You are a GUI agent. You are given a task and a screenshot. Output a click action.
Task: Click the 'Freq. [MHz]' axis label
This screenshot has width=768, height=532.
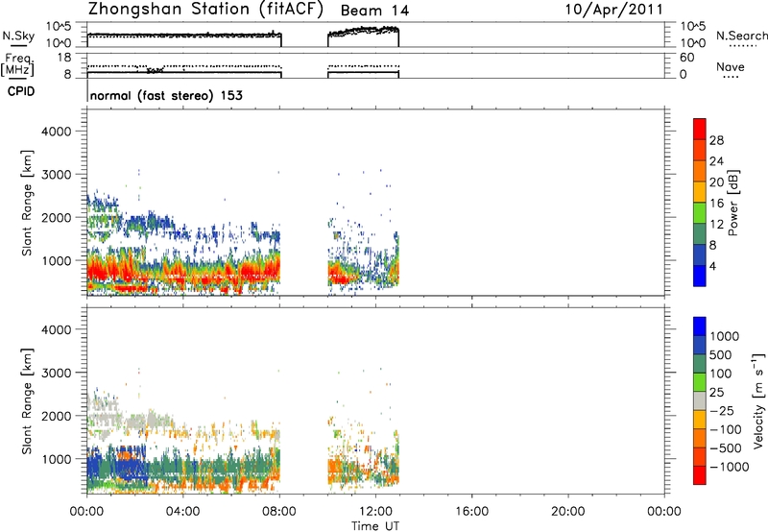[18, 66]
